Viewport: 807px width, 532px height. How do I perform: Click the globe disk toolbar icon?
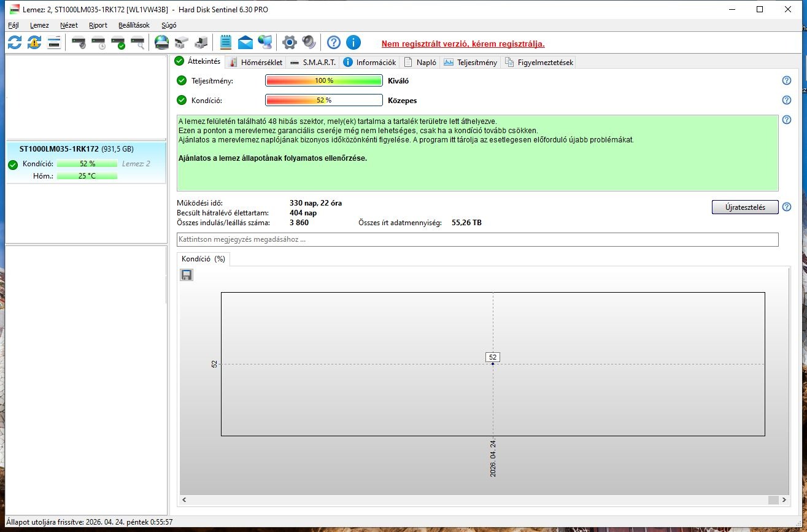click(x=161, y=42)
